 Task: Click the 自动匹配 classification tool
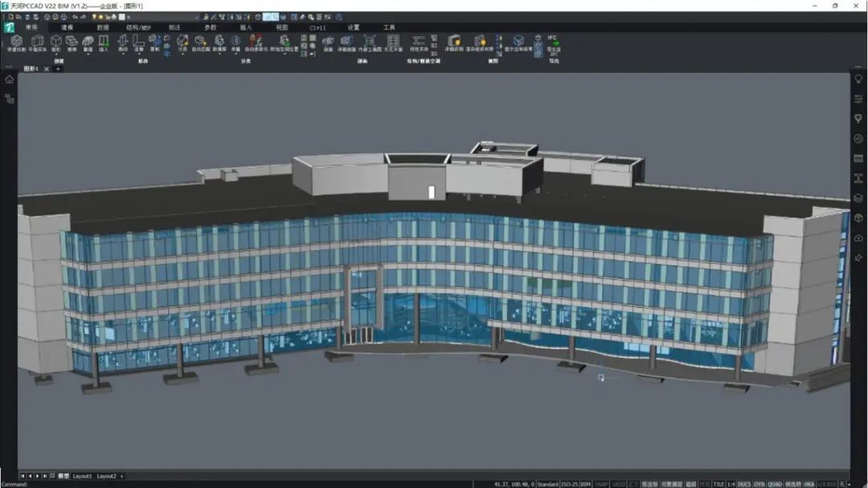(x=200, y=43)
